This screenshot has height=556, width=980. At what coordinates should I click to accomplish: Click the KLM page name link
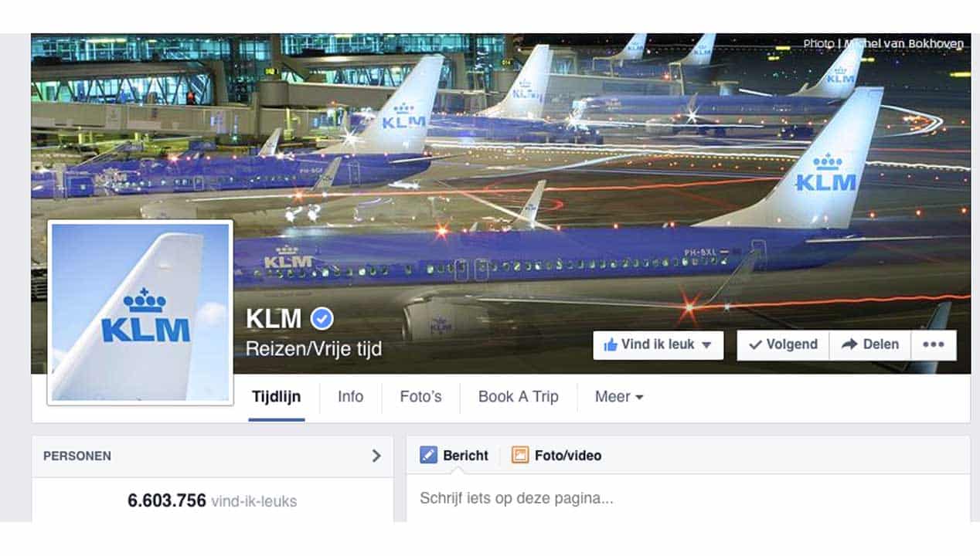pos(274,318)
